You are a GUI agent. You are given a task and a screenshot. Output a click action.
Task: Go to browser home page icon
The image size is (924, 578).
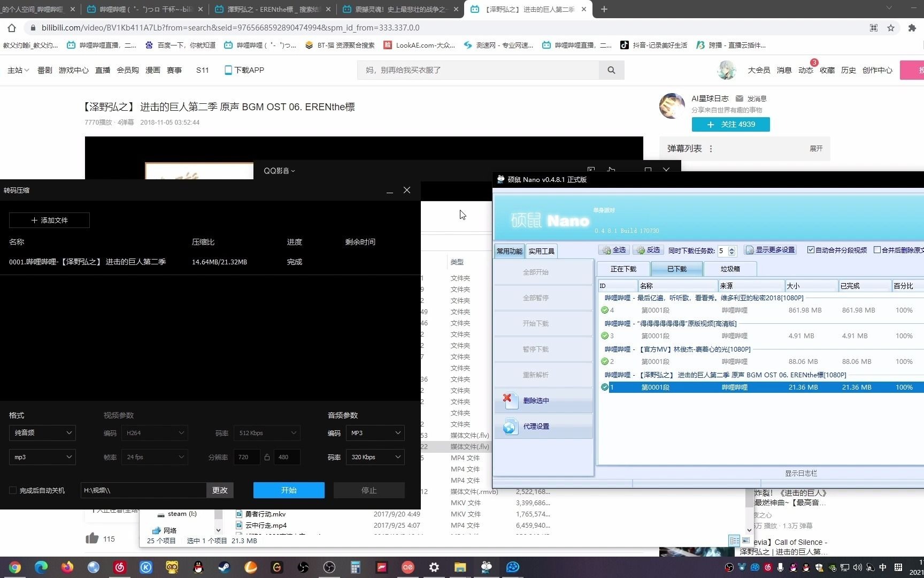click(x=12, y=28)
